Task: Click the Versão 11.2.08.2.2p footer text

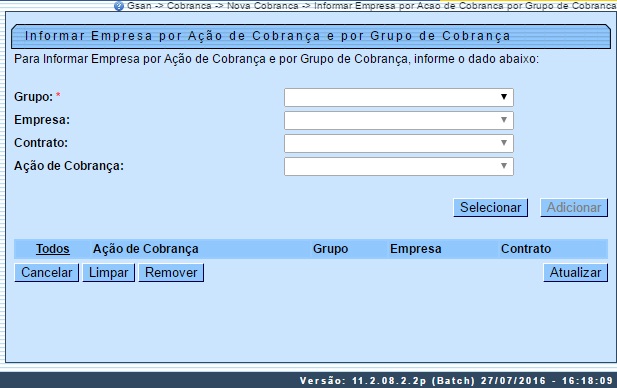Action: pyautogui.click(x=456, y=381)
